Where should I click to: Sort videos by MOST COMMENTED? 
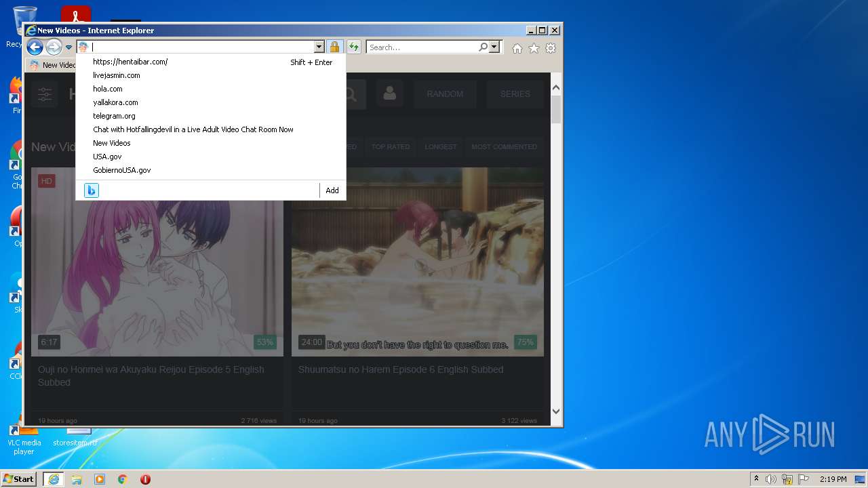click(504, 146)
